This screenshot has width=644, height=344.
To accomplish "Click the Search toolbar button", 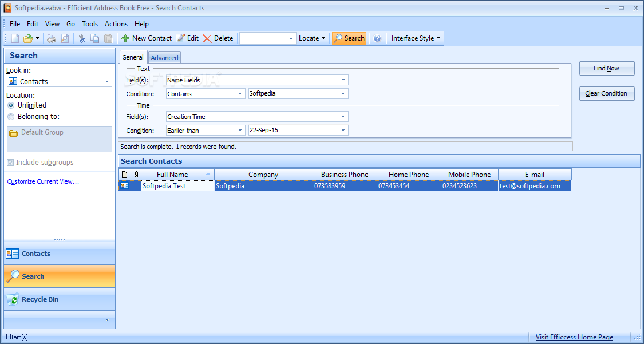I will pos(349,38).
